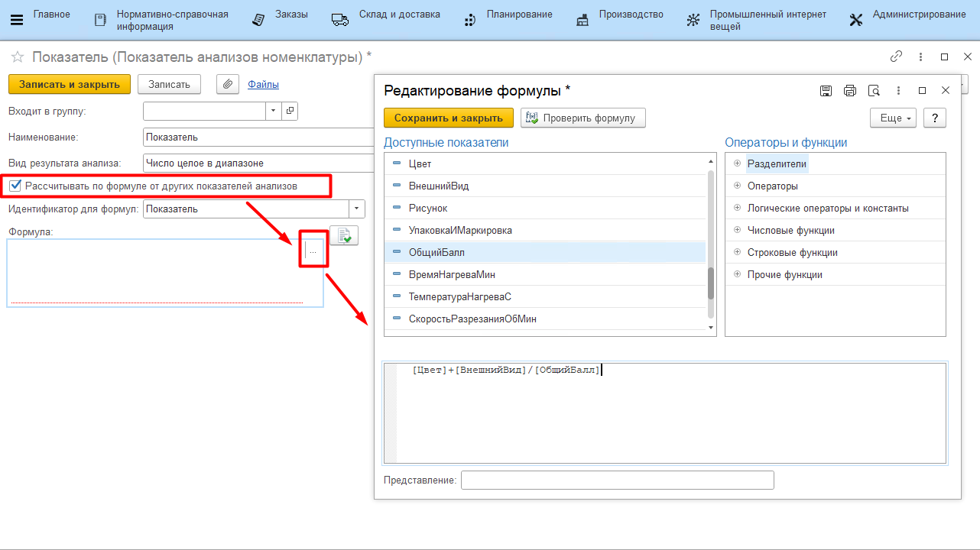
Task: Open the main hamburger menu icon
Action: tap(17, 20)
